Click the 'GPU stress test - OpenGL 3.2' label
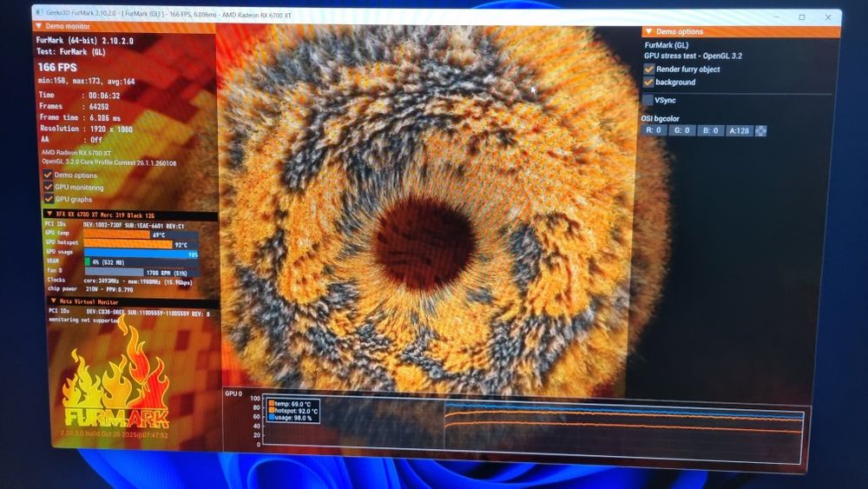The height and width of the screenshot is (489, 868). click(693, 56)
